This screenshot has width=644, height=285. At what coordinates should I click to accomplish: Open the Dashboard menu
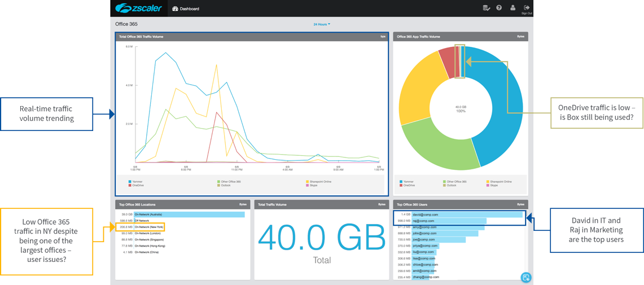pos(186,8)
